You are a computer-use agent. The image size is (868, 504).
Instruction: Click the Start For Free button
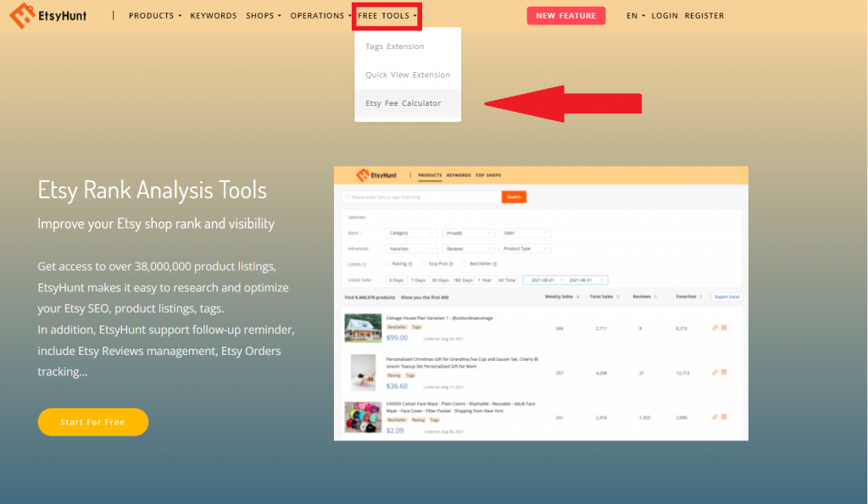(x=92, y=422)
